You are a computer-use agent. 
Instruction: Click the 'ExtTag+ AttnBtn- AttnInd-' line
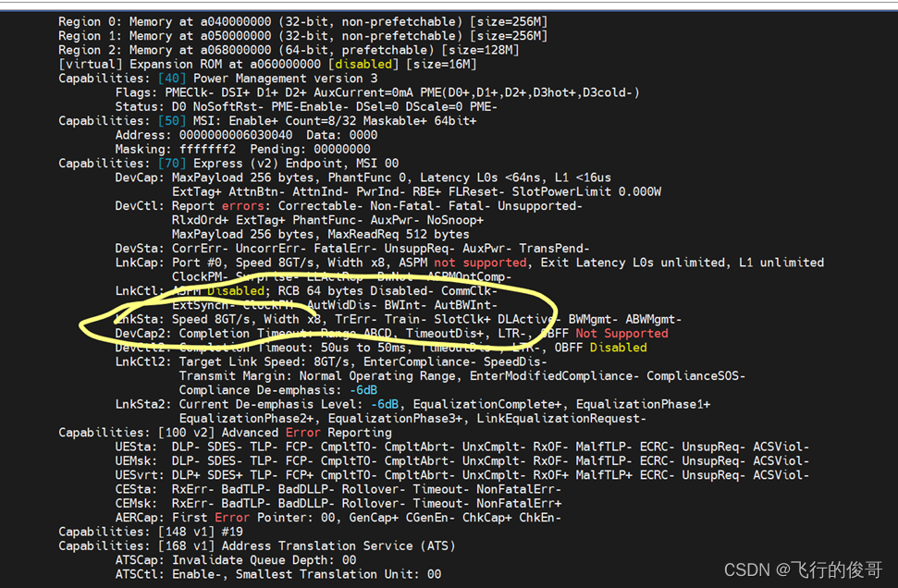point(416,191)
